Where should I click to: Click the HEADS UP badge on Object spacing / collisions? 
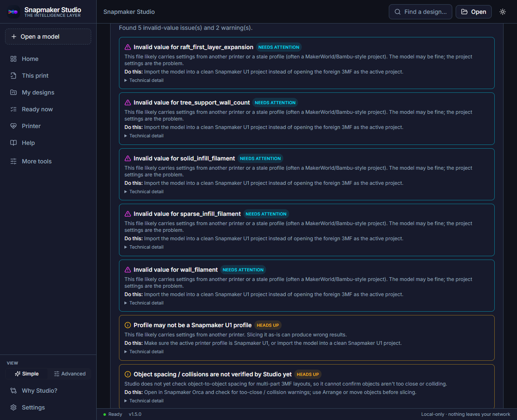point(308,374)
